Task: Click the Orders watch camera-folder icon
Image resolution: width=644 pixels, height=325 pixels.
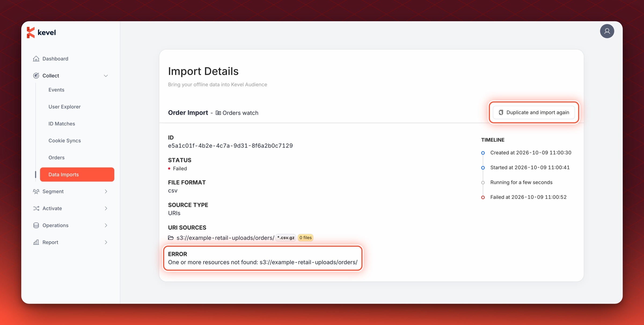Action: click(218, 113)
